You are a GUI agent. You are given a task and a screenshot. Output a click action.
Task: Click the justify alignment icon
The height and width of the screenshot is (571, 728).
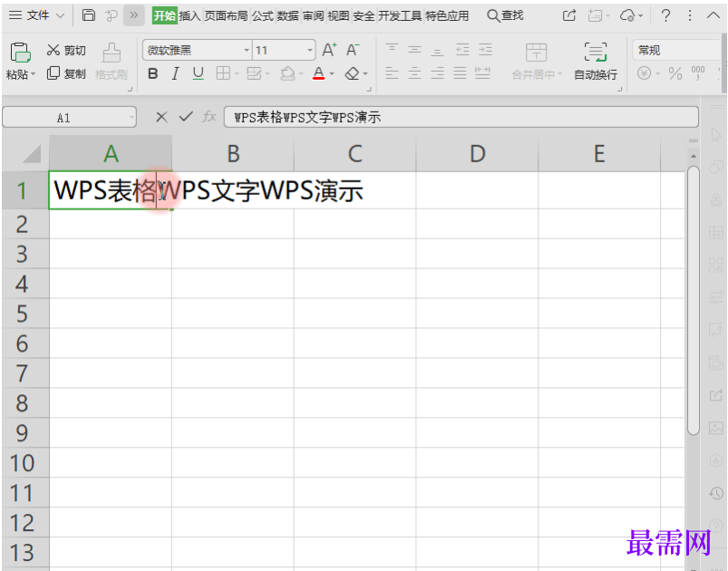[x=461, y=73]
